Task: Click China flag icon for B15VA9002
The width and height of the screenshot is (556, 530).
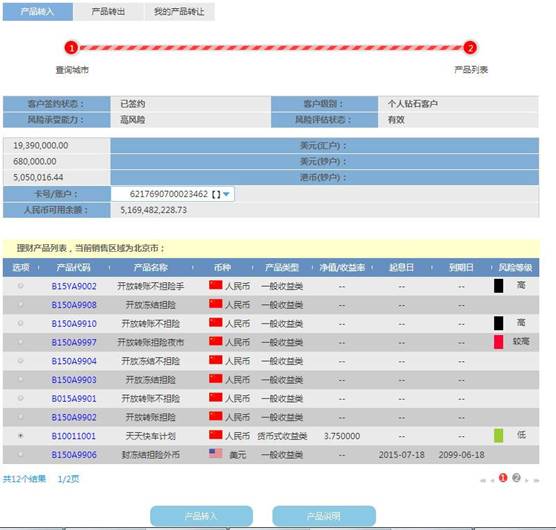Action: 216,285
